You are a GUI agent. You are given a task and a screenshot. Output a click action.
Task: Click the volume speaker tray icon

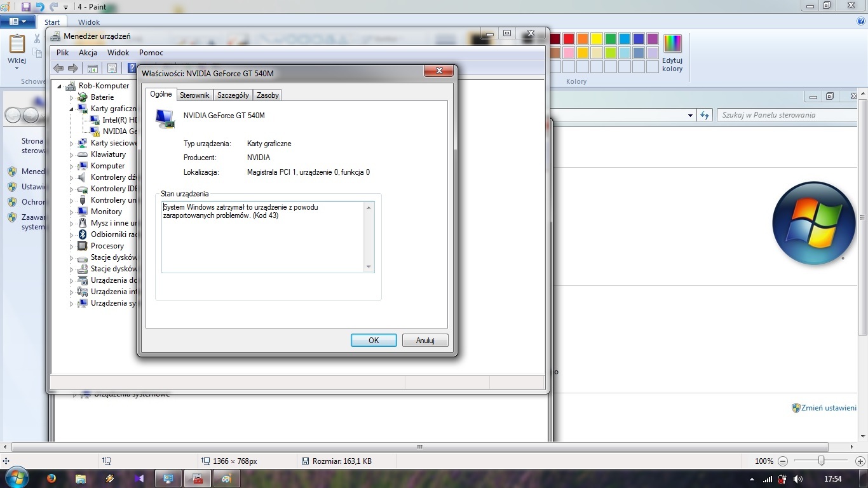click(x=797, y=479)
